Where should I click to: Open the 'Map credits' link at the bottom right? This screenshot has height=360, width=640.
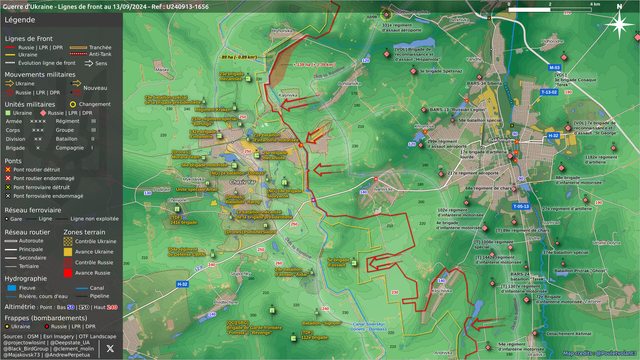tap(600, 353)
